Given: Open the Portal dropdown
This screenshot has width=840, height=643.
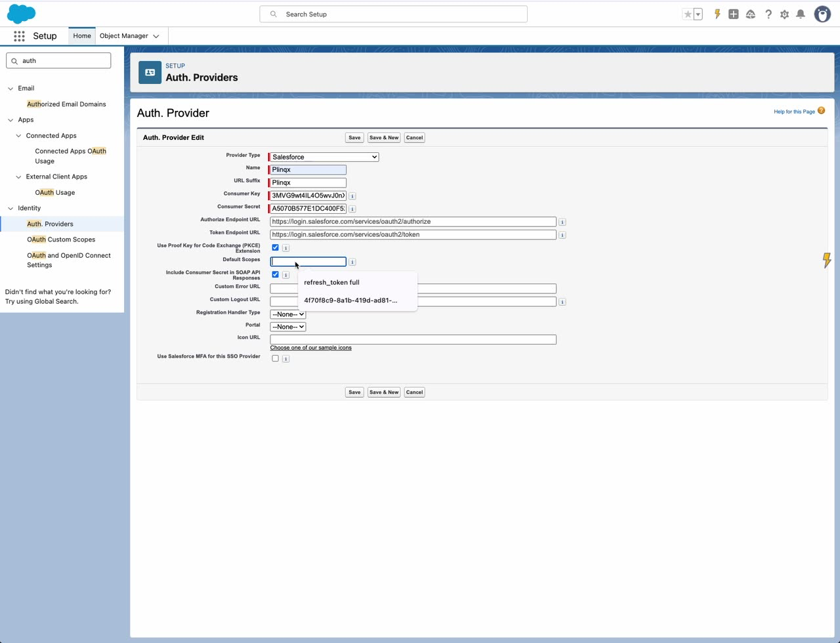Looking at the screenshot, I should click(287, 327).
